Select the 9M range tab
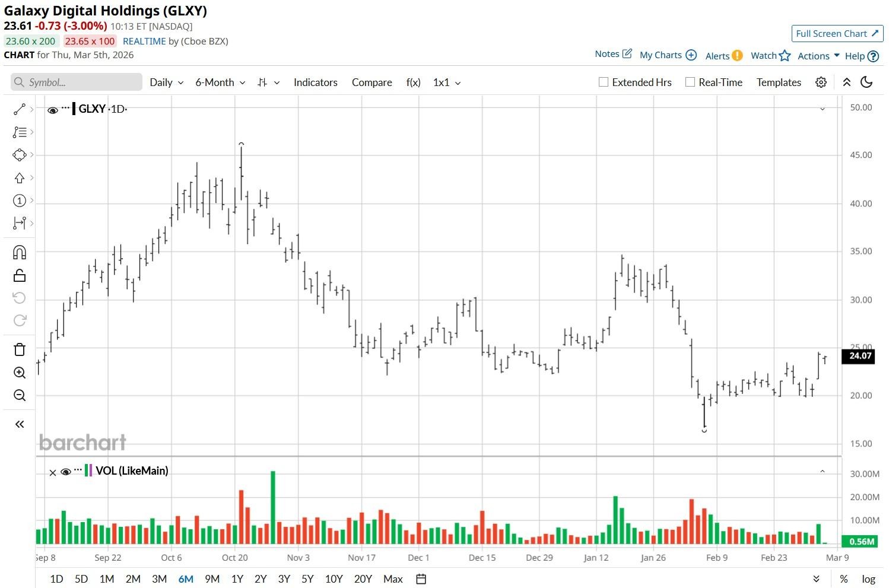The width and height of the screenshot is (889, 588). [x=212, y=579]
